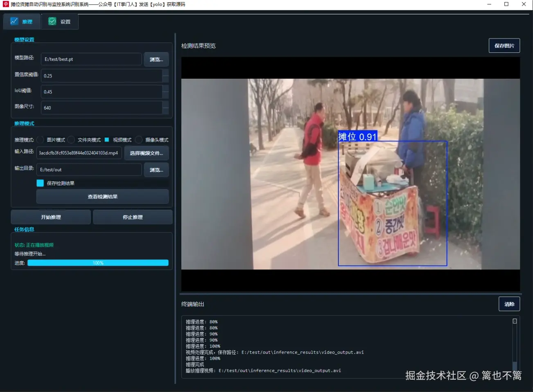Open the 设置 tab
The image size is (533, 392).
[x=60, y=22]
